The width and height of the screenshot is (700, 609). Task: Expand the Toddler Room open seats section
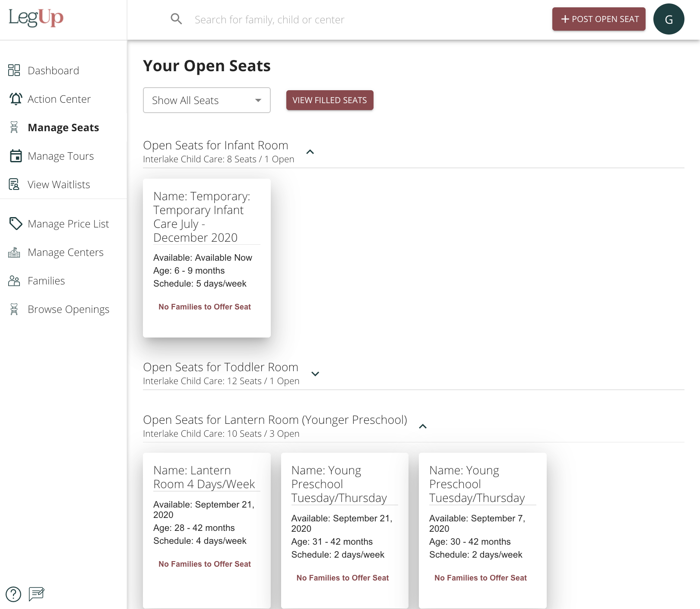tap(315, 374)
